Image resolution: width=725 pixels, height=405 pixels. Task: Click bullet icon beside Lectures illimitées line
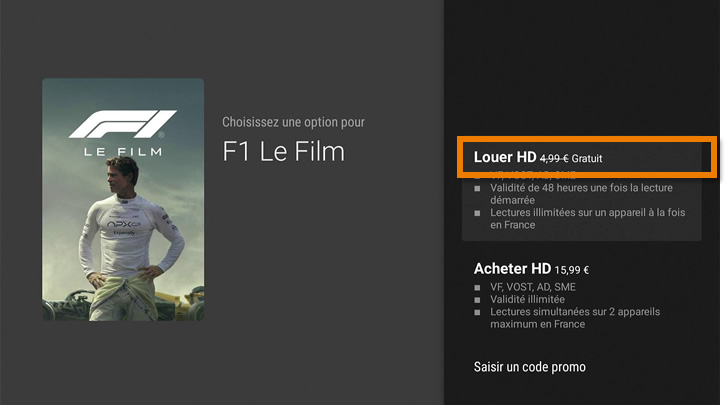click(477, 213)
